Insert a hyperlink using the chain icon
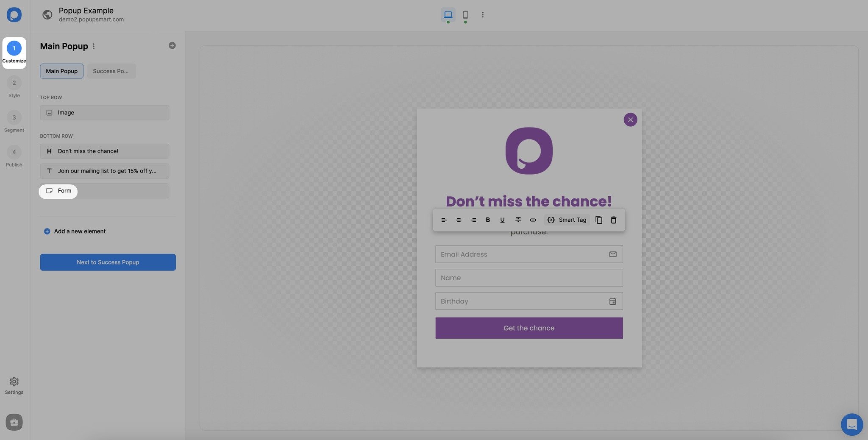The height and width of the screenshot is (440, 868). point(533,220)
